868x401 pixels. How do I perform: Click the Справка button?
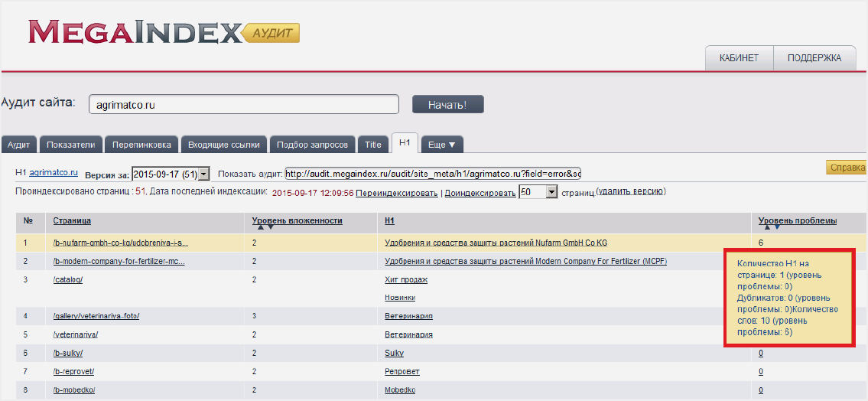tap(847, 168)
